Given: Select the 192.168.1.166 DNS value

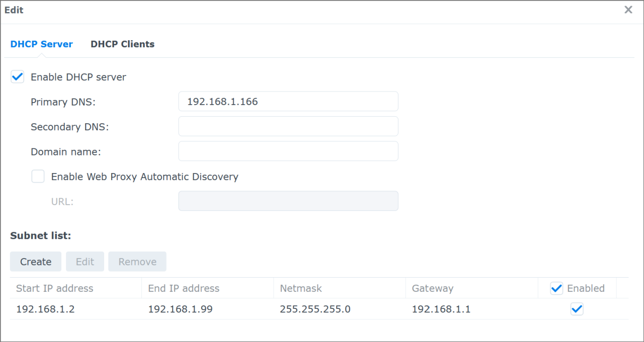Looking at the screenshot, I should 230,101.
